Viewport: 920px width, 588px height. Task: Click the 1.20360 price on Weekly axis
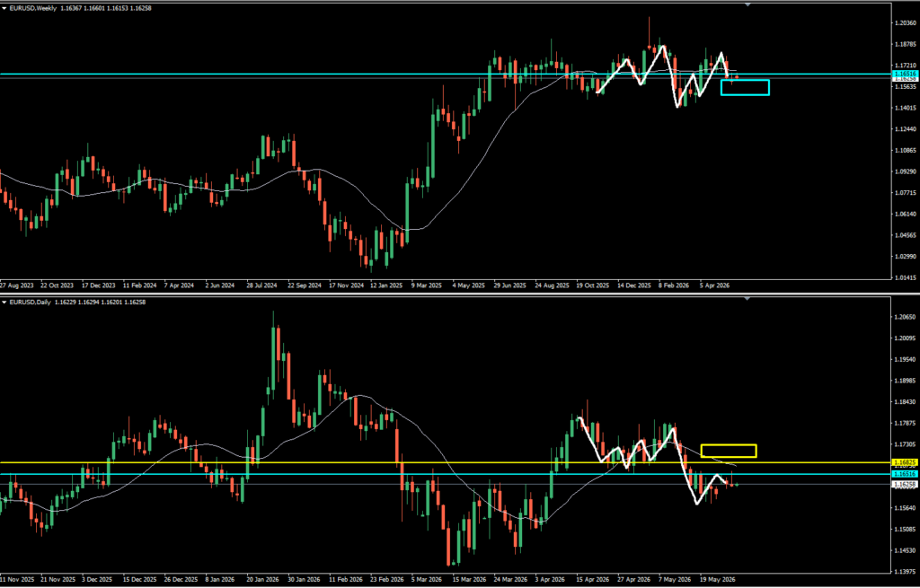[906, 23]
